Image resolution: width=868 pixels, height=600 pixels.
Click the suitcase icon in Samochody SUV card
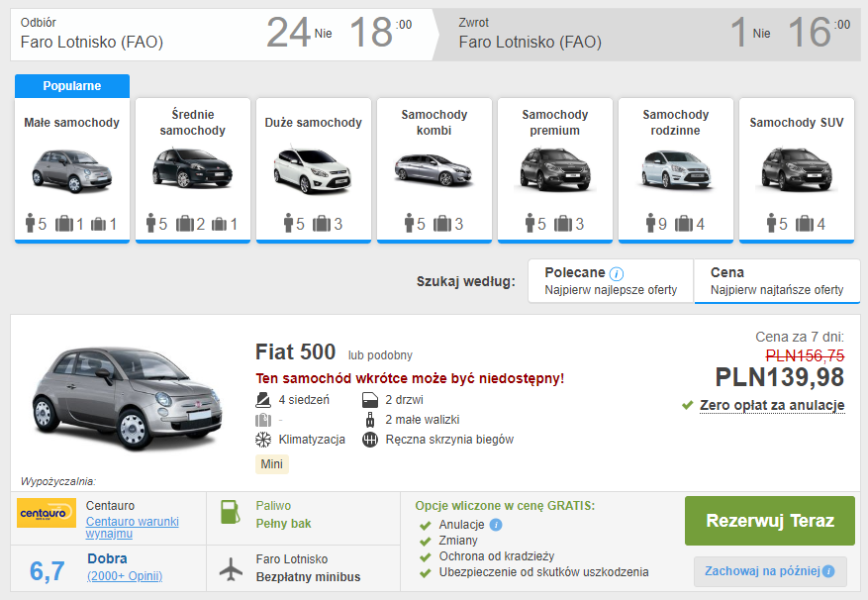(805, 224)
